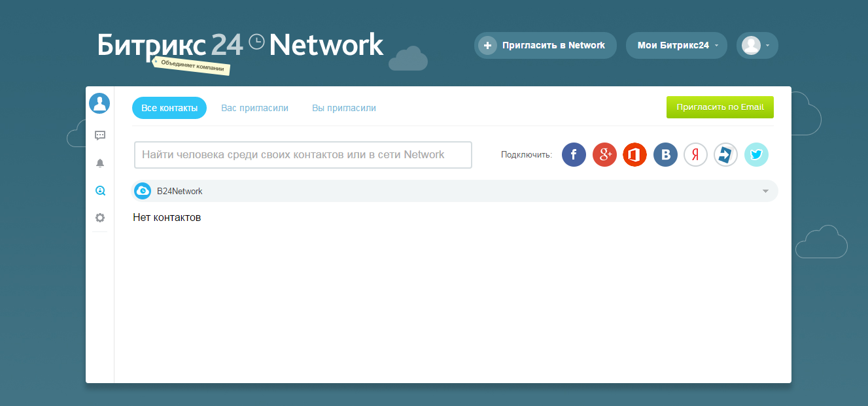This screenshot has height=406, width=868.
Task: Click the plus icon in the invite button
Action: pyautogui.click(x=487, y=45)
